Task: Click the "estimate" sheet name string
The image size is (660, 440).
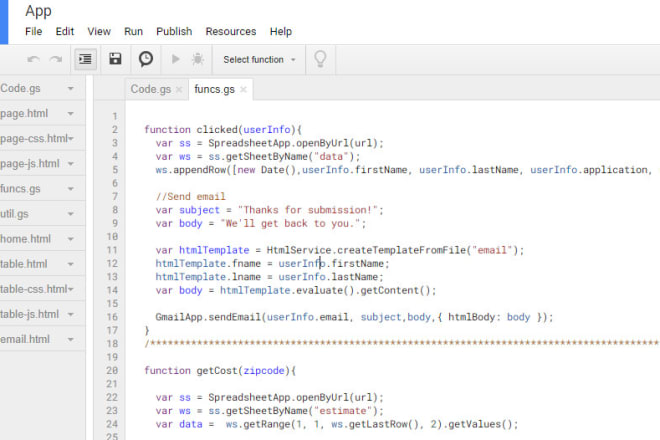Action: [343, 411]
